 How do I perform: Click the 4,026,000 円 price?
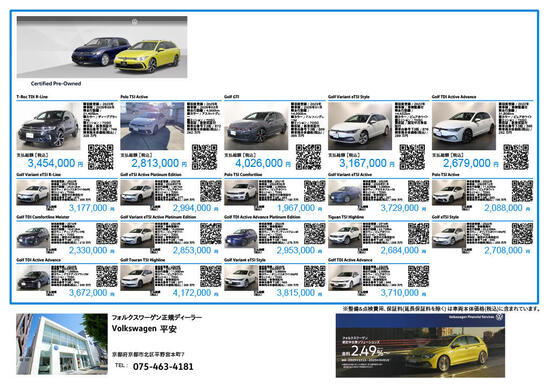click(263, 163)
